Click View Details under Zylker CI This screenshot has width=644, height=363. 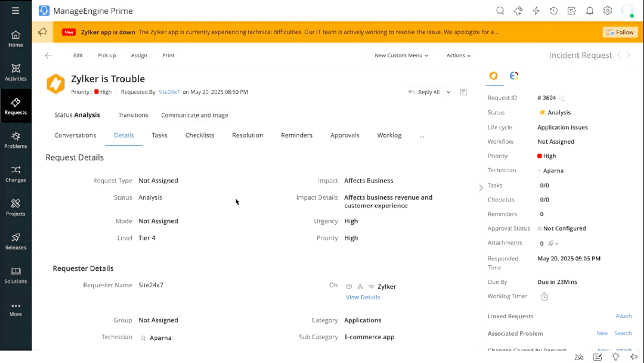363,297
